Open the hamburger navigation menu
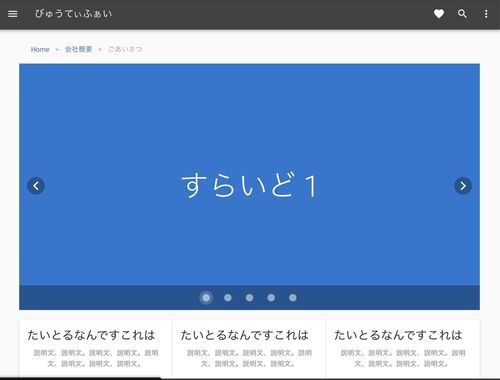 coord(13,14)
